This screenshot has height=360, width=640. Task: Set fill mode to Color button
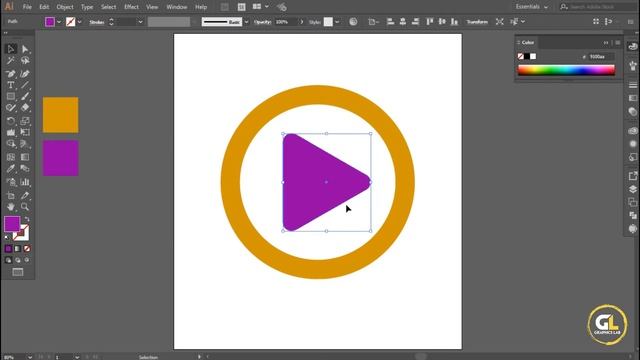tap(9, 249)
